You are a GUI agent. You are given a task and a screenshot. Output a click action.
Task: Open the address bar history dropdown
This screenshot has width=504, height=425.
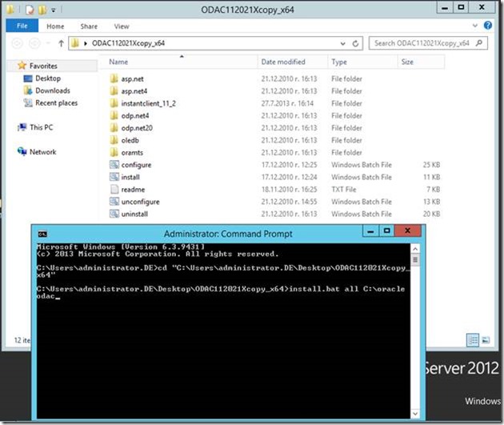pos(343,43)
